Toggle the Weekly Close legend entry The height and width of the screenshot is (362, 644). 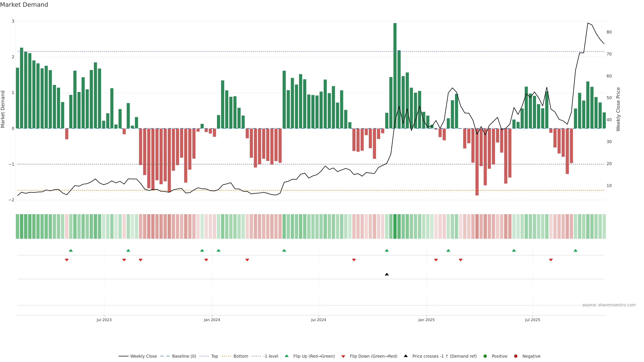(x=144, y=356)
